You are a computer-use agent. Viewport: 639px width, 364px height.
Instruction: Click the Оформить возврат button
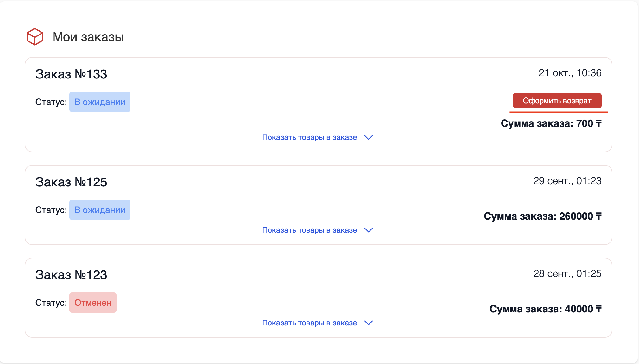557,101
